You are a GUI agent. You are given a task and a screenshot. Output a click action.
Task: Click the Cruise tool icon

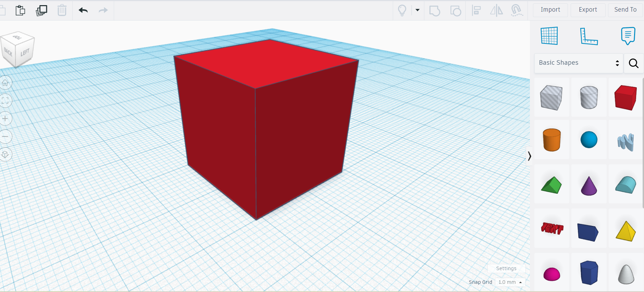[517, 10]
